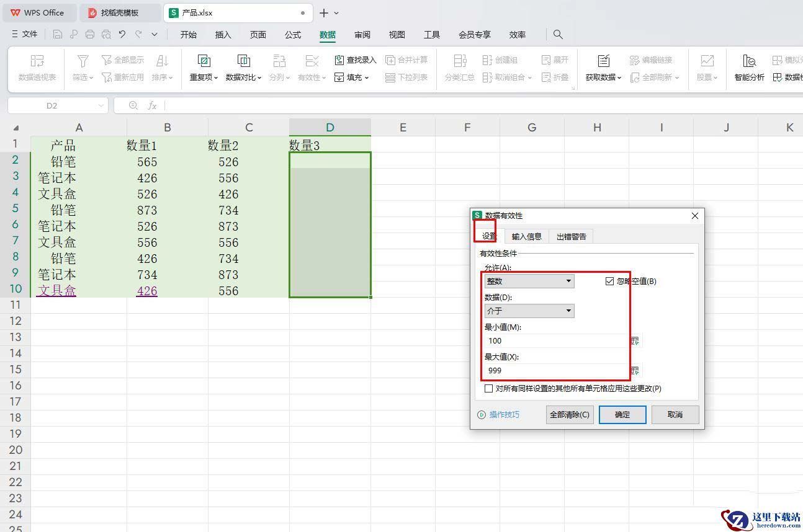Click the zoom magnifier icon in formula bar
This screenshot has height=532, width=803.
133,106
